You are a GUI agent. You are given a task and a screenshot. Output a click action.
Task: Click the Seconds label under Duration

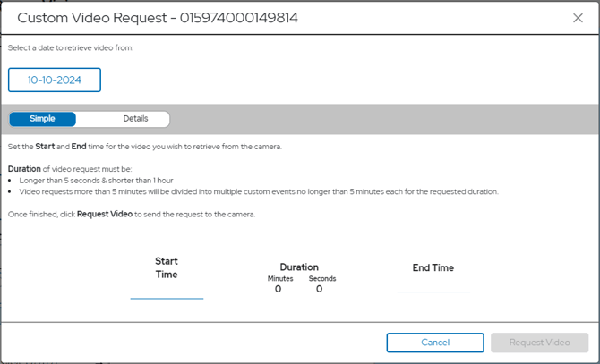(321, 278)
